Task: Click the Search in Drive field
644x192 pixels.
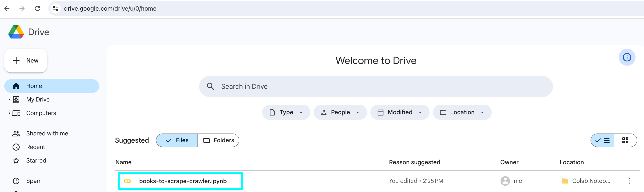Action: click(375, 86)
